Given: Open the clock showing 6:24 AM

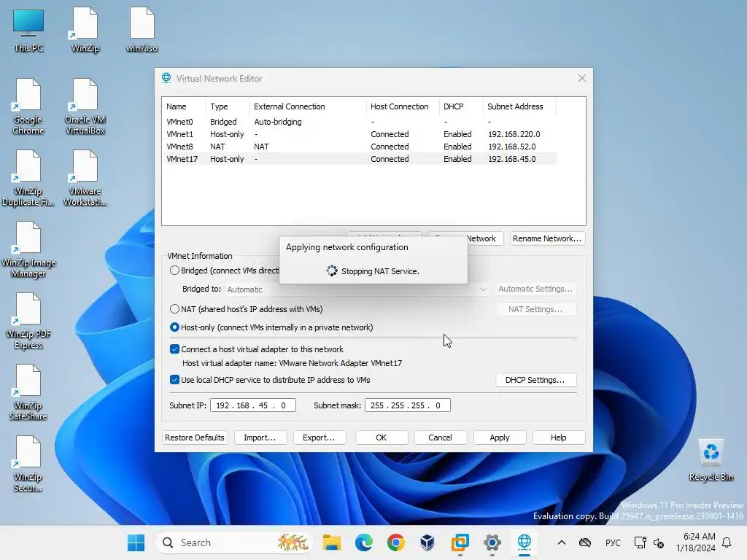Looking at the screenshot, I should click(x=695, y=542).
